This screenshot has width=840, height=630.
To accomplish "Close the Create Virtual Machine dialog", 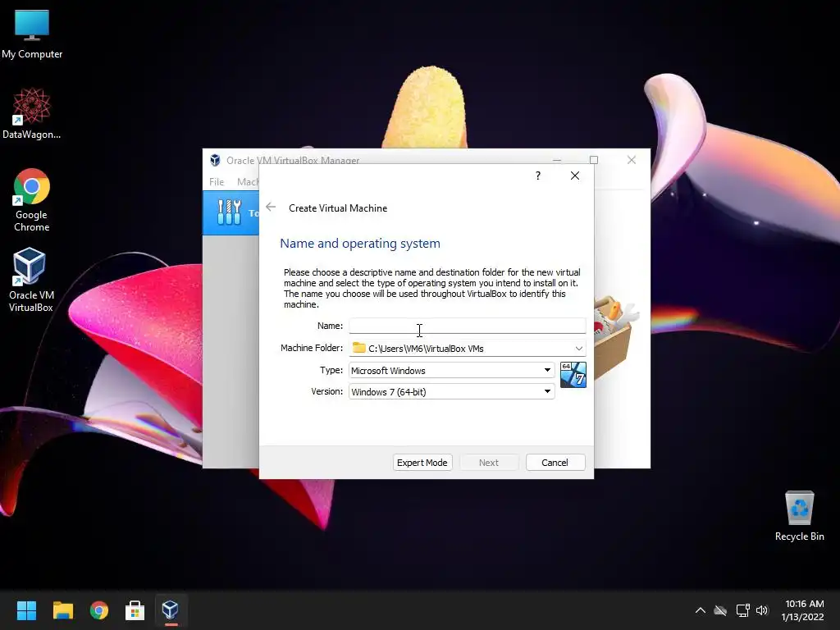I will (x=575, y=176).
